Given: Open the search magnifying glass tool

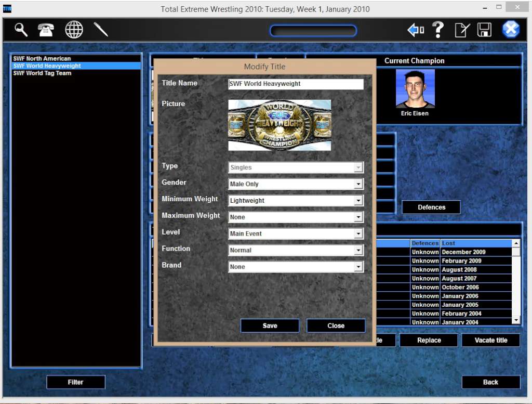Looking at the screenshot, I should pyautogui.click(x=20, y=30).
